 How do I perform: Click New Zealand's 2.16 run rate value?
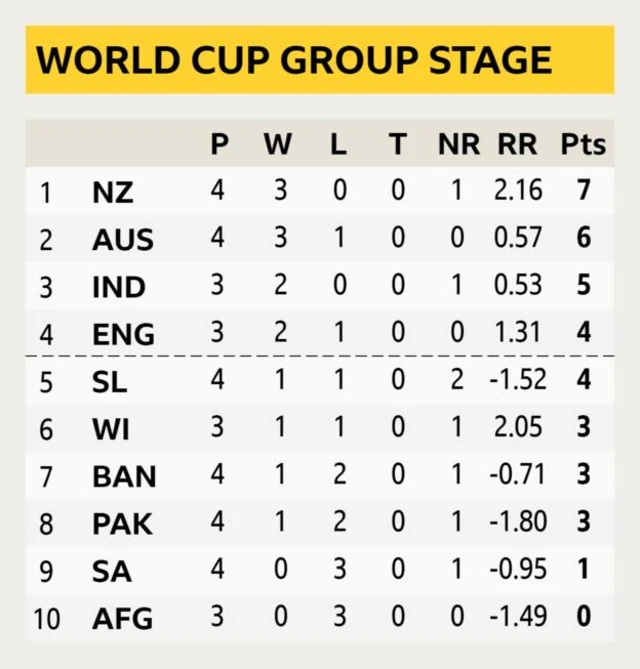click(x=518, y=191)
